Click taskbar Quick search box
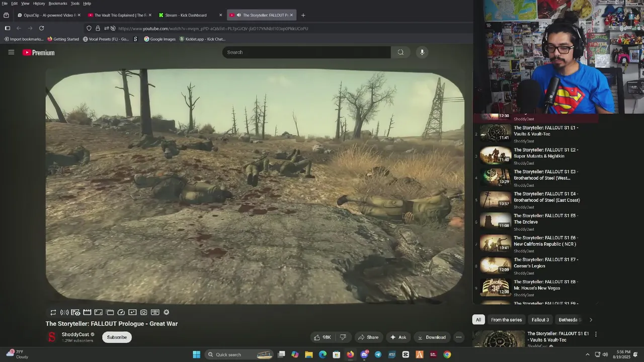This screenshot has width=644, height=362. pyautogui.click(x=239, y=354)
